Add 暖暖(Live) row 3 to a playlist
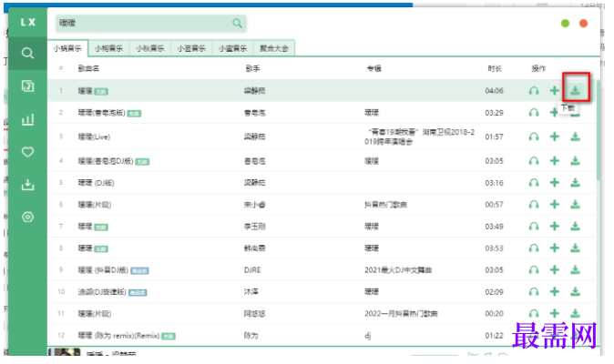 [x=554, y=136]
